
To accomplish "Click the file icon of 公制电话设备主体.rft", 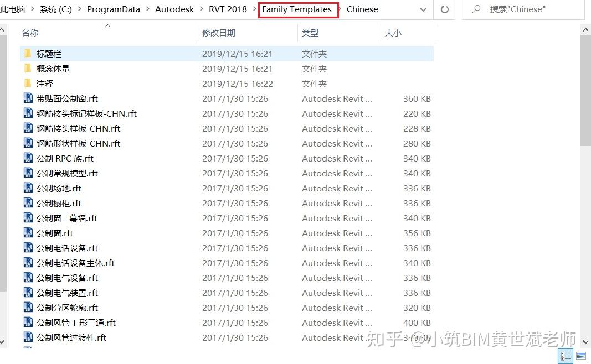I will (28, 263).
